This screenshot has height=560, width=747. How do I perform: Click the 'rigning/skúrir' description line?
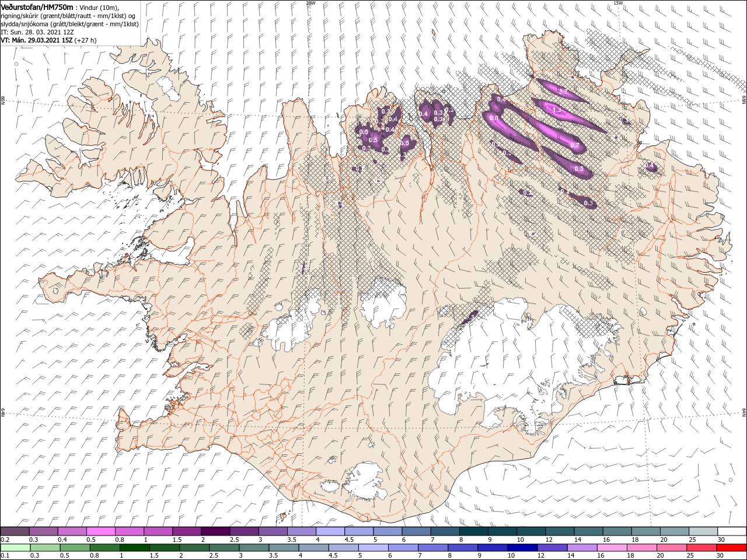[68, 15]
